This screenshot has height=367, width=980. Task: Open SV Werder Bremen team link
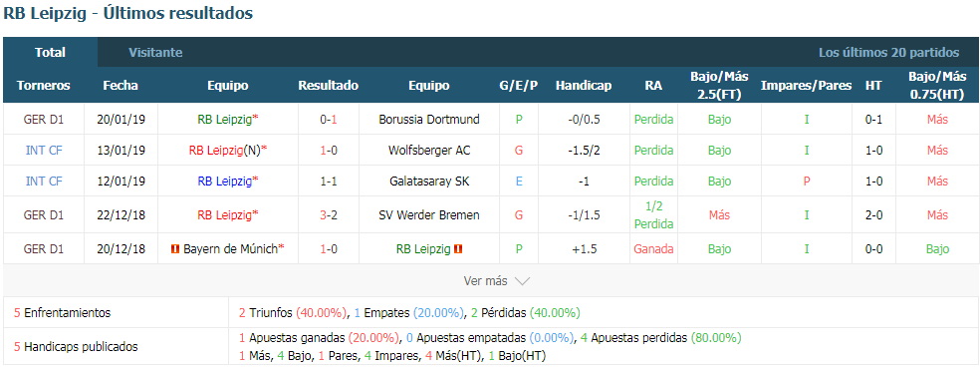429,214
